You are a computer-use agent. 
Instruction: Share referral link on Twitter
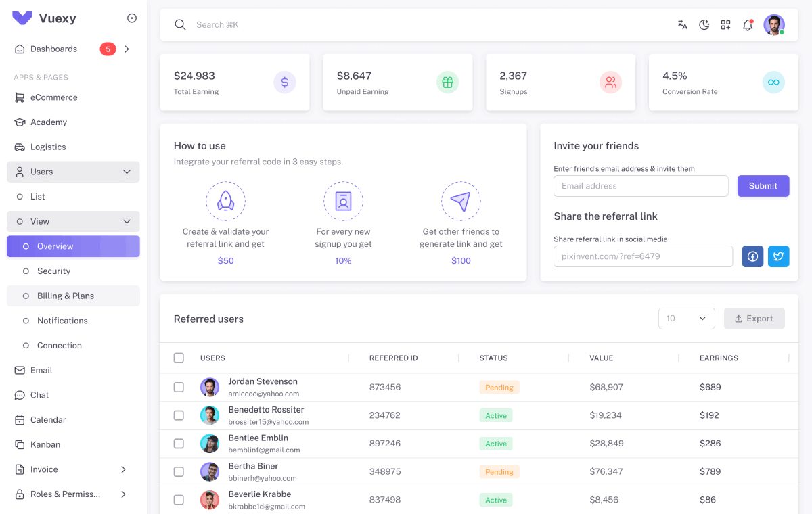click(778, 256)
